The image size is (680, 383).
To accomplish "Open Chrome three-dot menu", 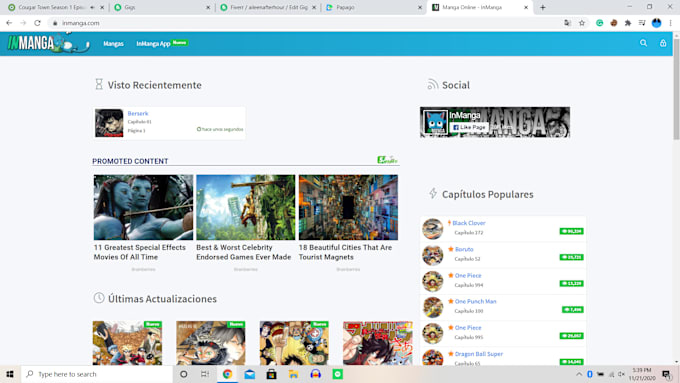I will pyautogui.click(x=670, y=23).
